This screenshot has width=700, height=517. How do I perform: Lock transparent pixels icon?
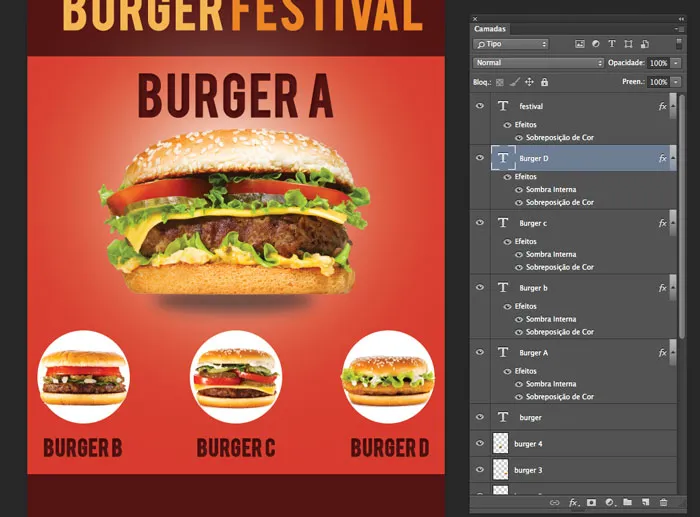click(500, 82)
